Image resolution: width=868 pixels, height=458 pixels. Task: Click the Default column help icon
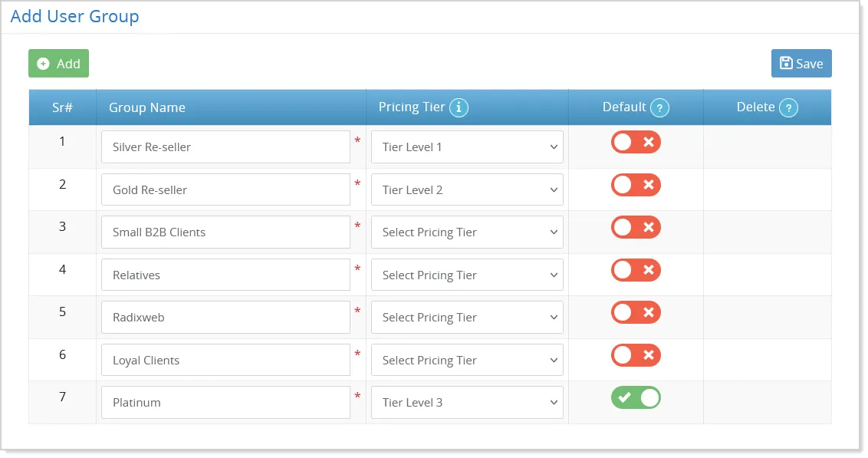(659, 107)
